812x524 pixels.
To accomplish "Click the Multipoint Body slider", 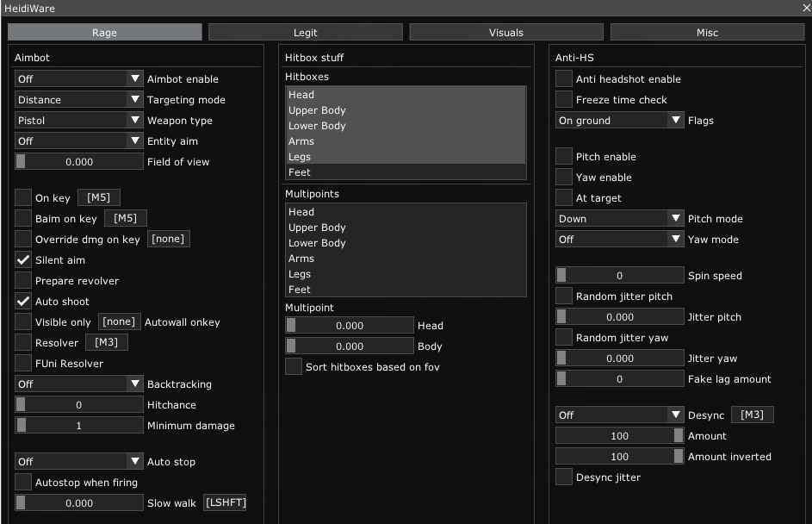I will point(350,346).
